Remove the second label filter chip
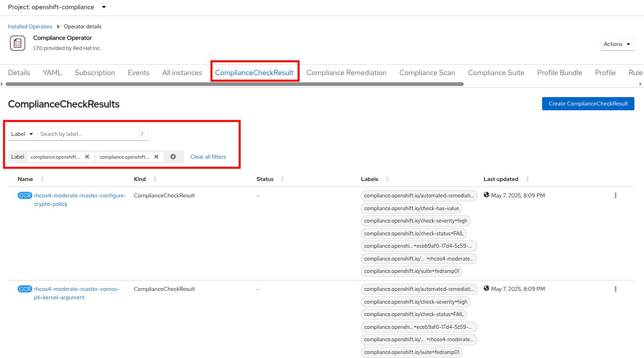The height and width of the screenshot is (358, 644). point(156,157)
